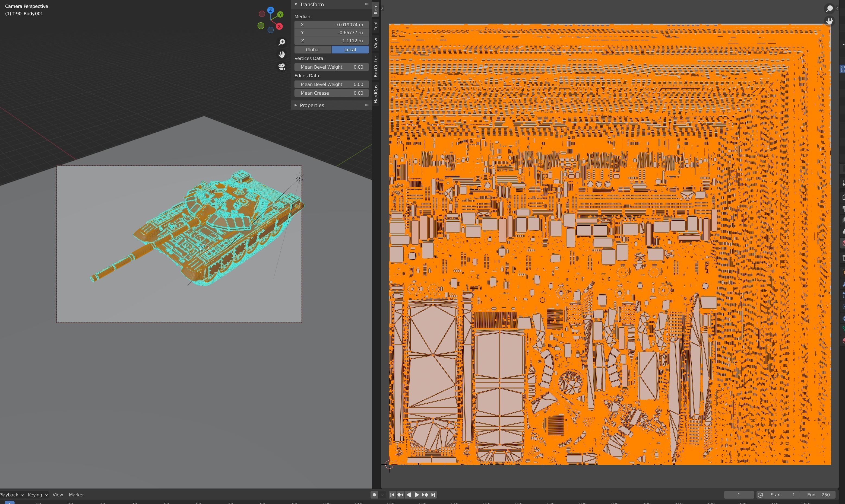The width and height of the screenshot is (845, 504).
Task: Enable the preview range stopwatch toggle
Action: tap(760, 495)
